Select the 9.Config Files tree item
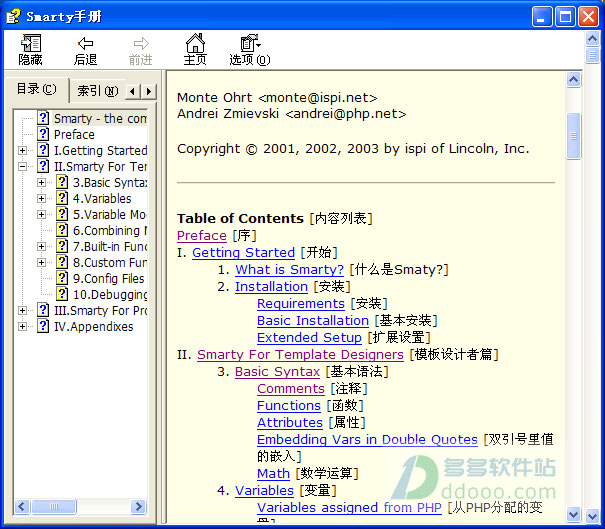Image resolution: width=605 pixels, height=529 pixels. pos(109,279)
